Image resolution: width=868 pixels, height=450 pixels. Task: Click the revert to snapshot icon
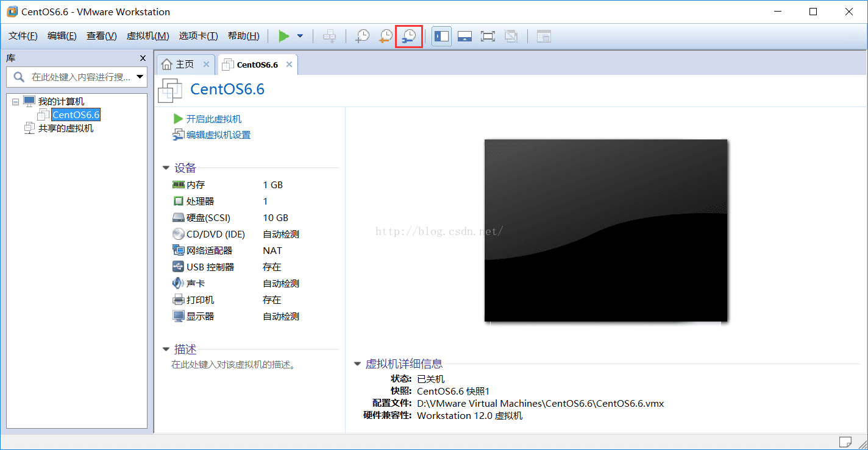point(386,36)
